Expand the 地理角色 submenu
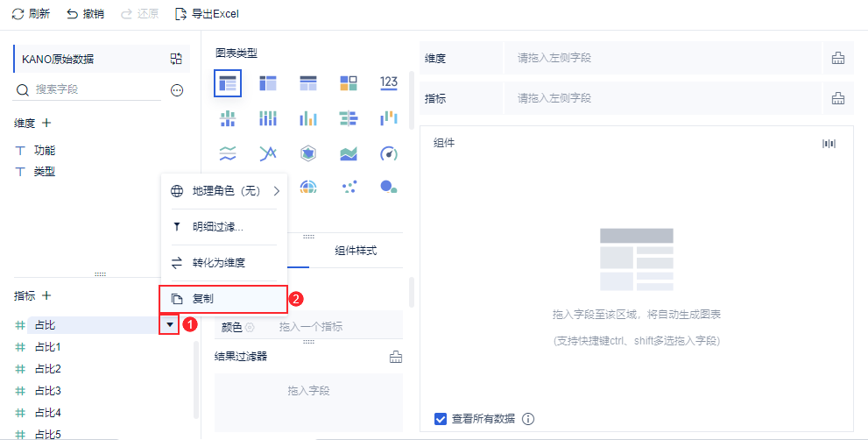Viewport: 868px width, 440px height. [224, 190]
